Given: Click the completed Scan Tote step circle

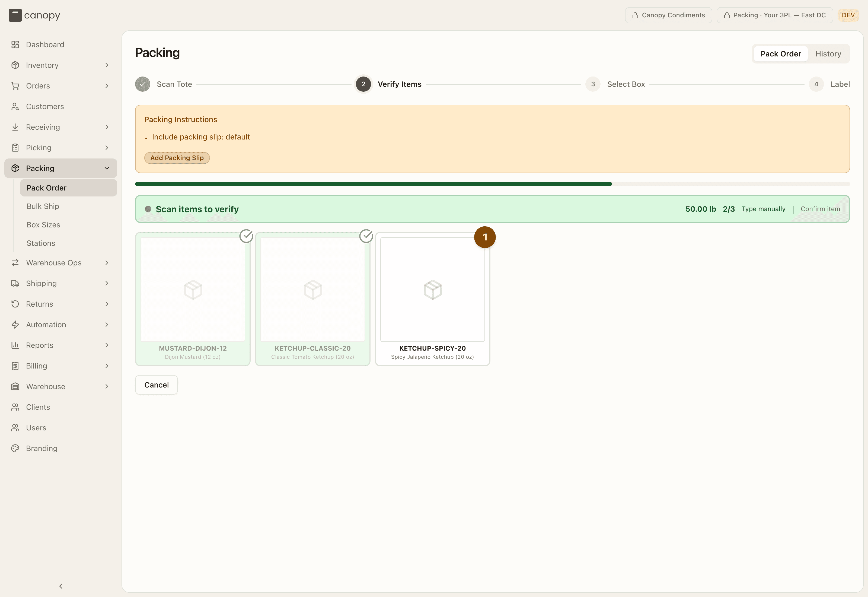Looking at the screenshot, I should (142, 84).
